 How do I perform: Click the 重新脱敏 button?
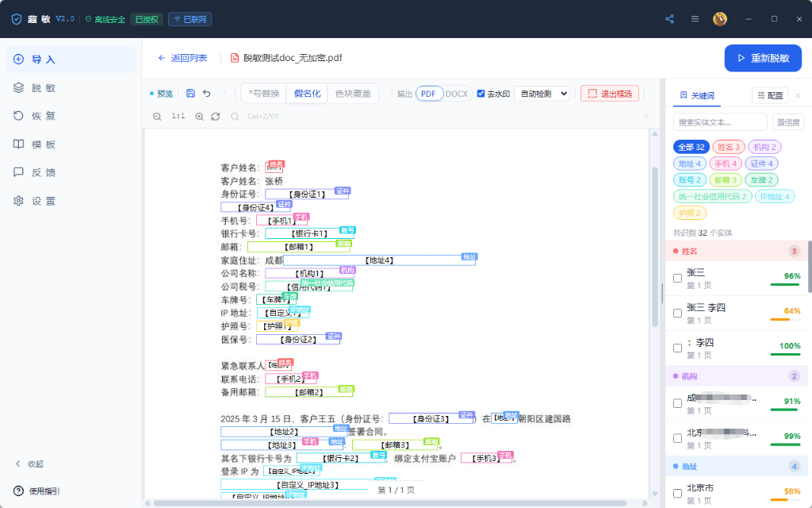point(763,58)
